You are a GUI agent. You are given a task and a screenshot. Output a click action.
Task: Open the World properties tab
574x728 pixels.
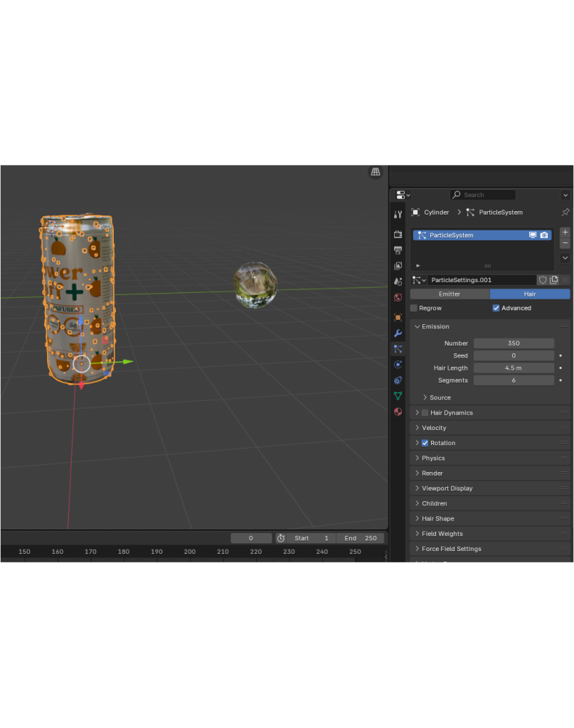click(x=398, y=297)
